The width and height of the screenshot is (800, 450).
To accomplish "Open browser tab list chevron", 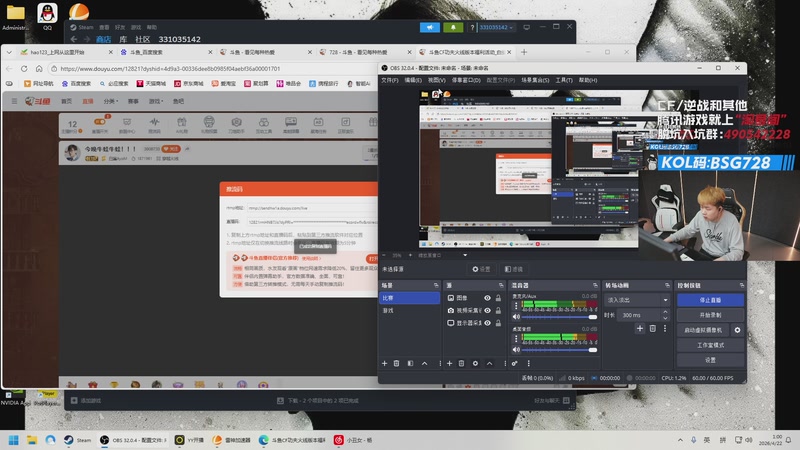I will 9,52.
